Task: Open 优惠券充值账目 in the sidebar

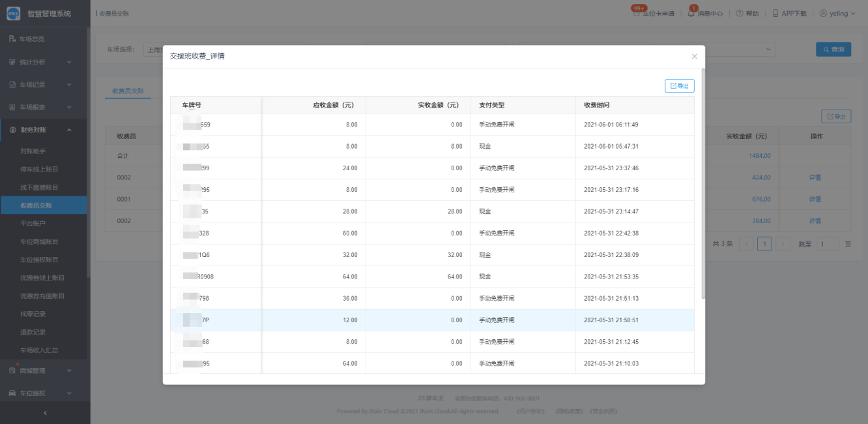Action: point(44,296)
